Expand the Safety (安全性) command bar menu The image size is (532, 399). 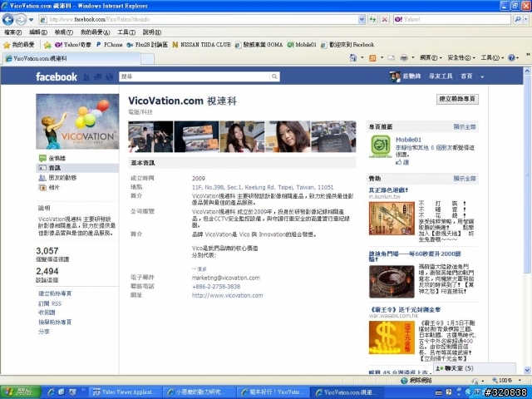pos(461,57)
